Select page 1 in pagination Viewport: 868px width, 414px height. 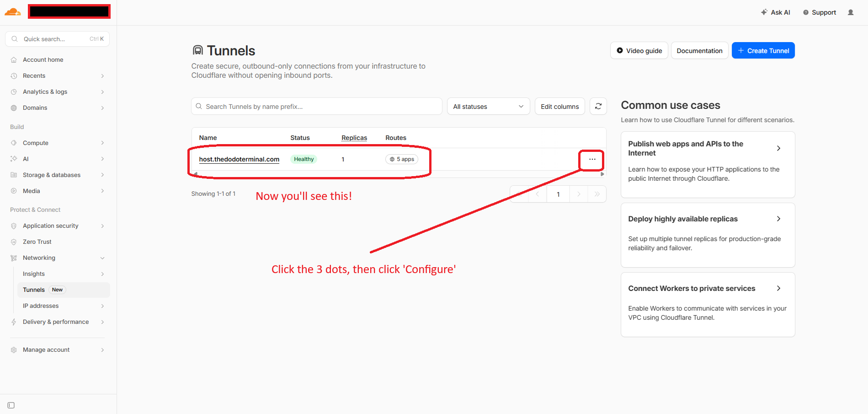[558, 194]
